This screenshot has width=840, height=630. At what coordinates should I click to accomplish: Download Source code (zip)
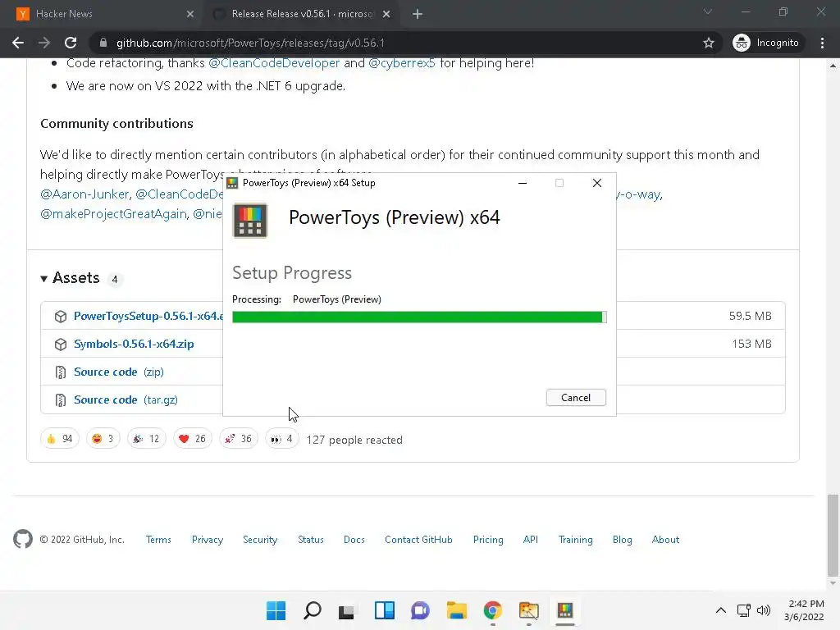pos(119,372)
